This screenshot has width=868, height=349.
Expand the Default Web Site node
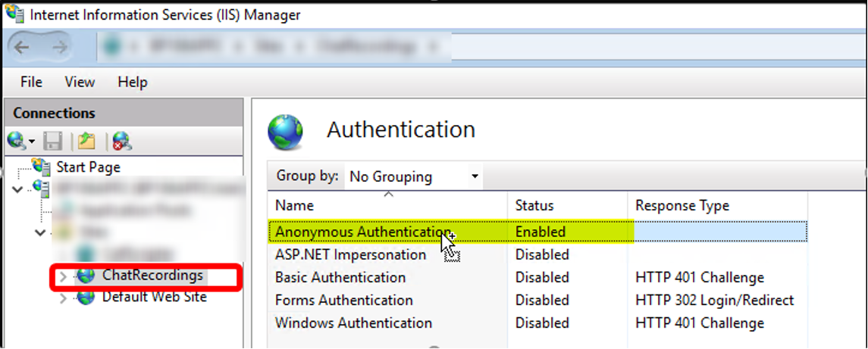click(x=63, y=299)
